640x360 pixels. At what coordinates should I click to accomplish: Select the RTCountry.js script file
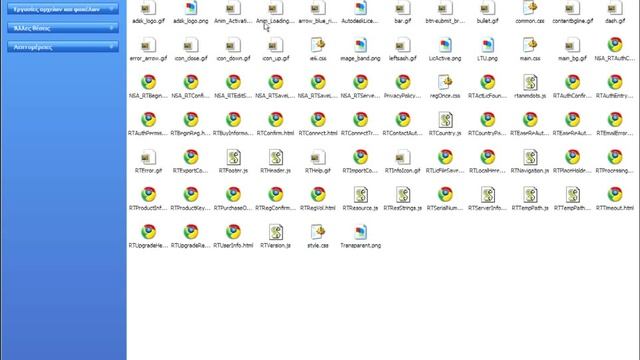point(445,120)
